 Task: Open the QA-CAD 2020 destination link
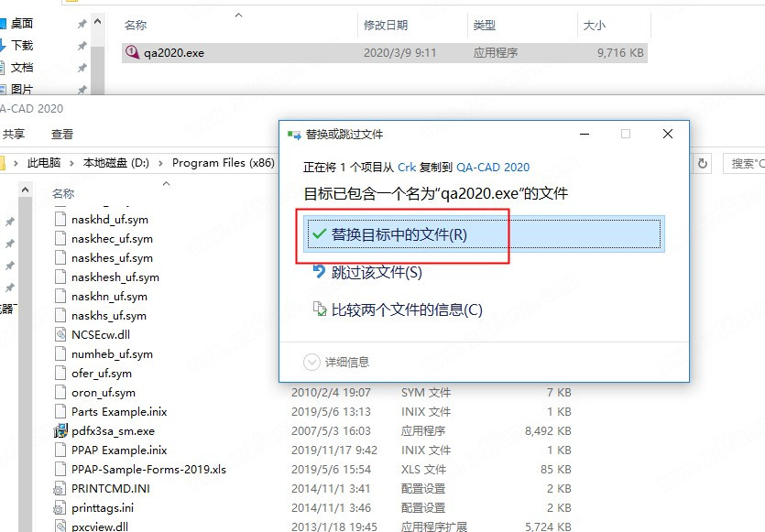point(493,168)
